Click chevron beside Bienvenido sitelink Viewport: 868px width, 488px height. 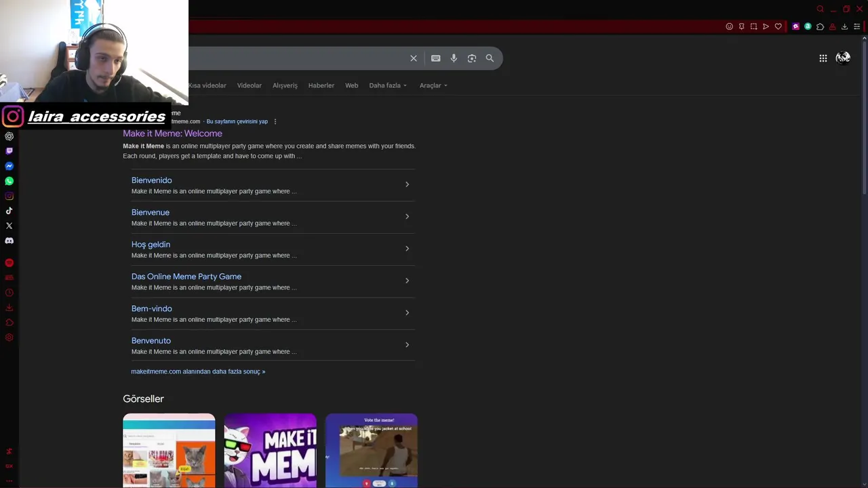[407, 184]
